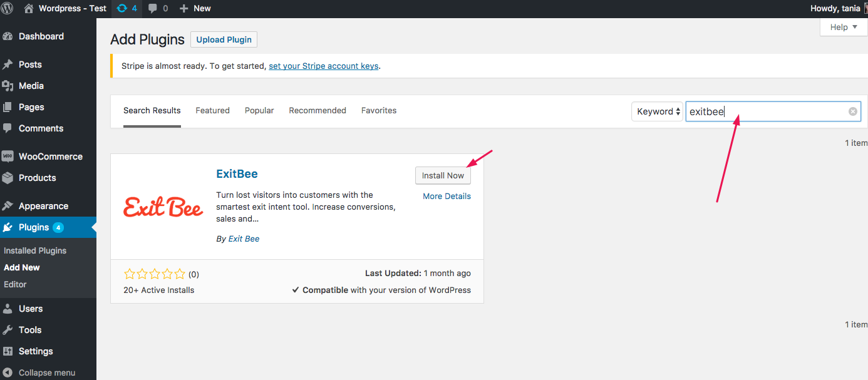
Task: Switch to the Search Results tab
Action: point(152,111)
